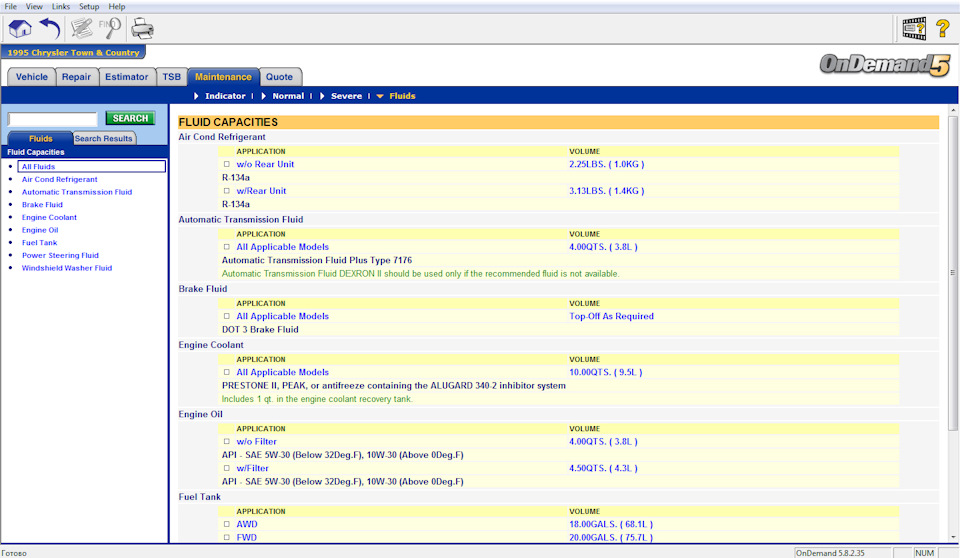Check Engine Coolant All Applicable Models box
Image resolution: width=960 pixels, height=558 pixels.
click(x=227, y=372)
